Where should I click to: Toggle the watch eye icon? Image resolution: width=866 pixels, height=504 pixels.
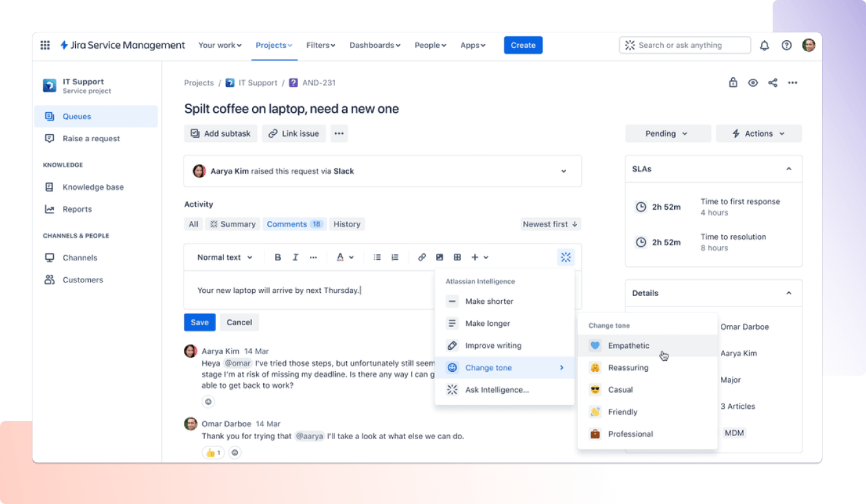(x=753, y=83)
